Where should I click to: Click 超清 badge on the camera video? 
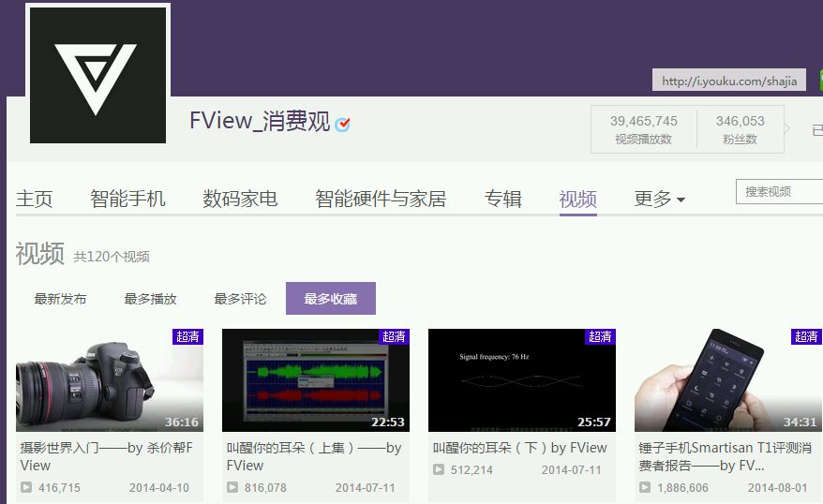pyautogui.click(x=187, y=336)
